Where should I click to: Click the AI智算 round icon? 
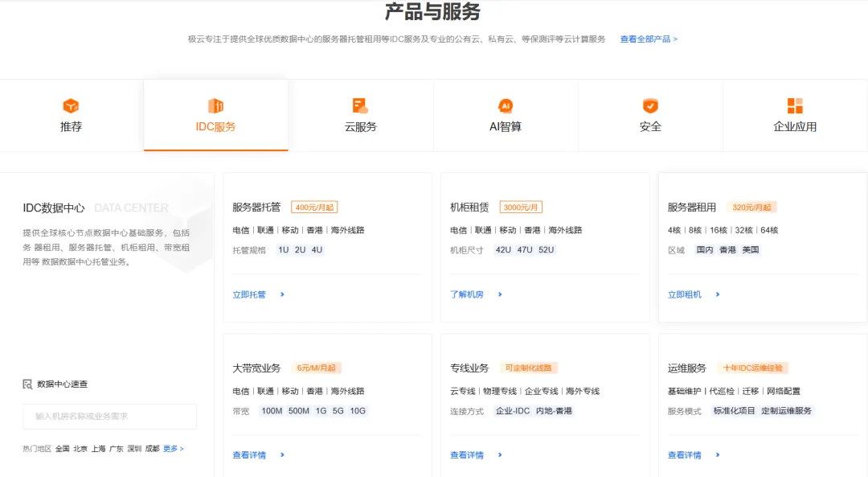(506, 106)
